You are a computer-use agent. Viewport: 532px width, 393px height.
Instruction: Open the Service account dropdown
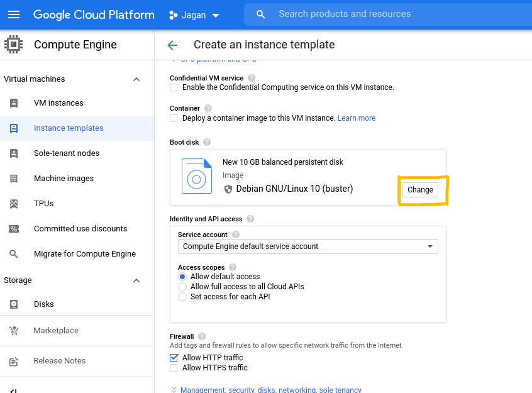[x=308, y=246]
